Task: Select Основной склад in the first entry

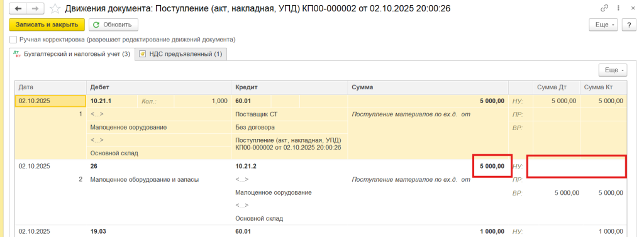Action: tap(158, 153)
